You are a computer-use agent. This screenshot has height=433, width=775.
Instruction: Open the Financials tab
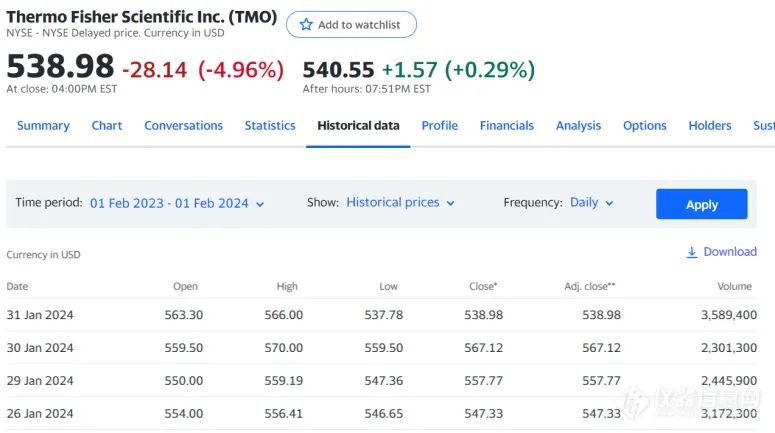[506, 126]
